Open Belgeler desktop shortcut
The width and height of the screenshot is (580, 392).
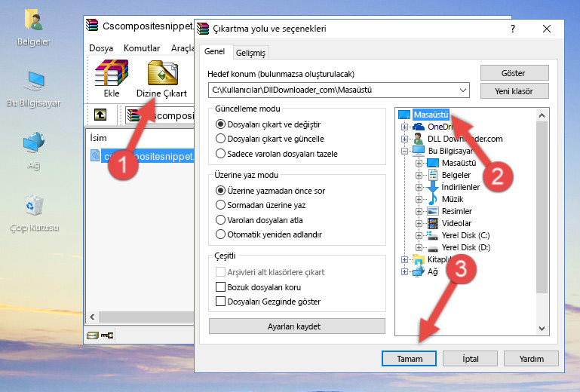pos(34,28)
